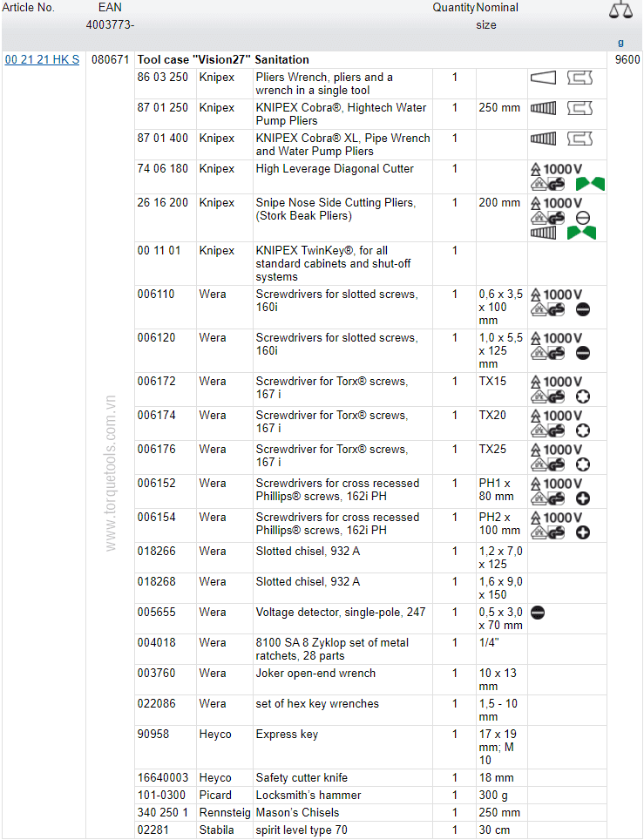
Task: Click the Nominal size column header
Action: 497,16
